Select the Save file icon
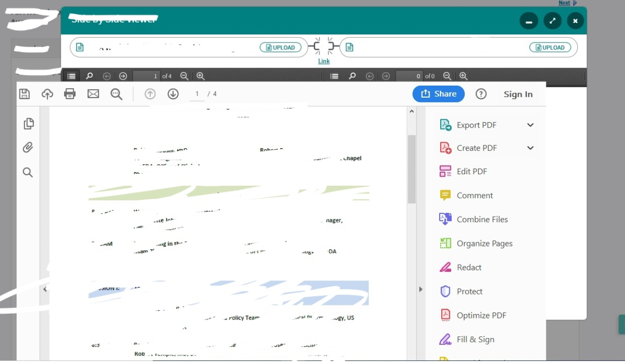The width and height of the screenshot is (625, 364). click(24, 94)
